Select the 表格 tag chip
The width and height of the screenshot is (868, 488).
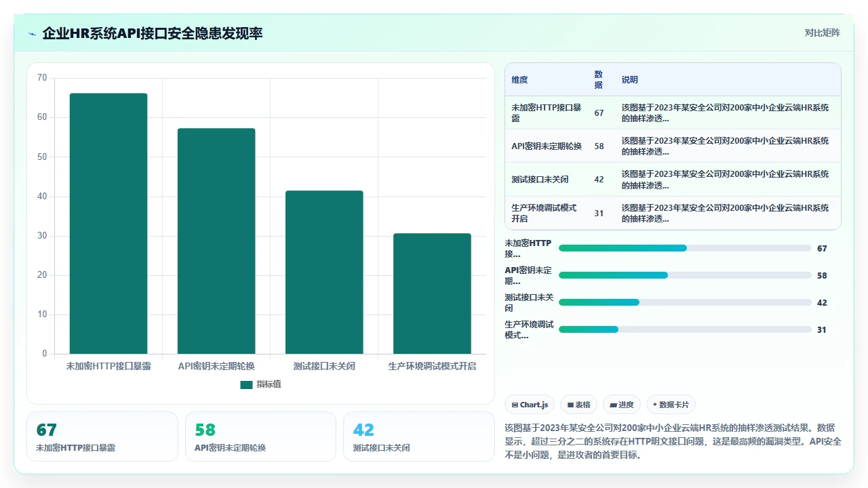[x=578, y=405]
